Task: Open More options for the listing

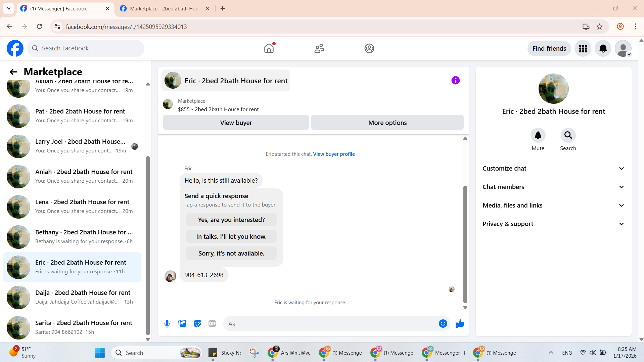Action: point(387,123)
